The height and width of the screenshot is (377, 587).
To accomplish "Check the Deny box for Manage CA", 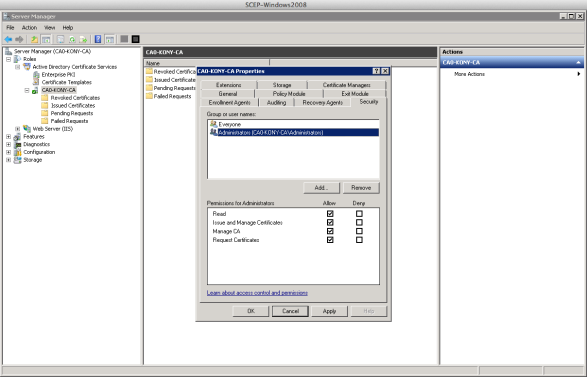I will point(359,231).
